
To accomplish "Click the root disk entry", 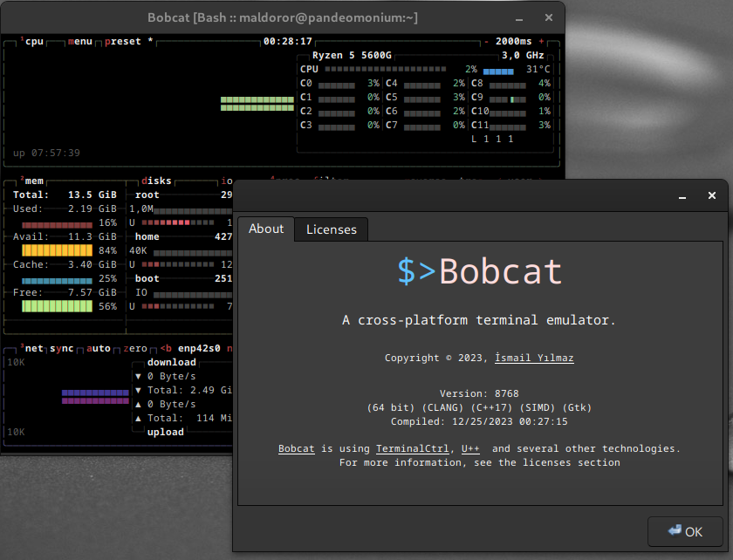I will pos(147,195).
